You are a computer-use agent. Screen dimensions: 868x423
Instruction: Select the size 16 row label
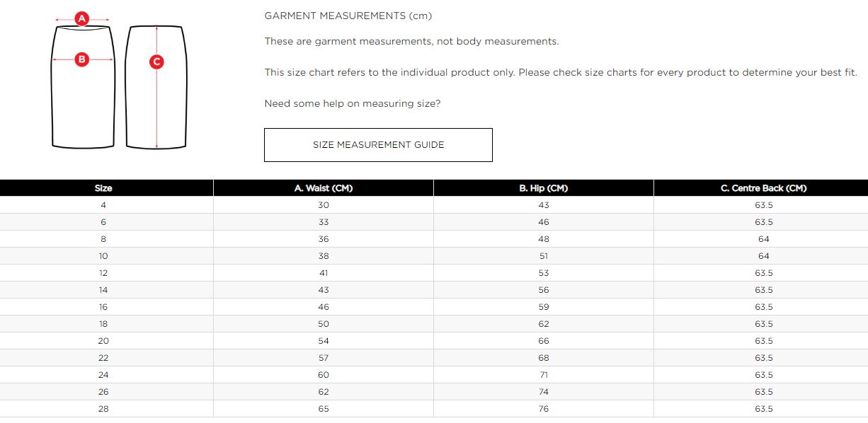pos(103,307)
